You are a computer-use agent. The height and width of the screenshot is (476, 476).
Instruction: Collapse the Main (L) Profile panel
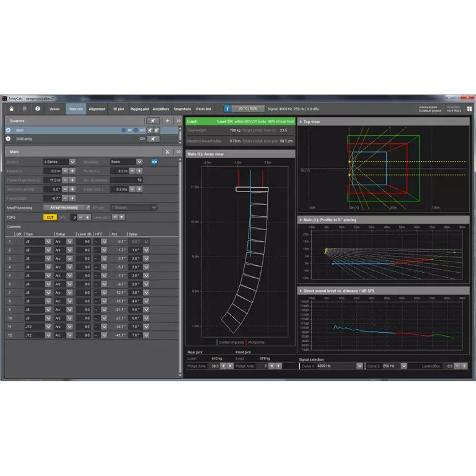[301, 220]
